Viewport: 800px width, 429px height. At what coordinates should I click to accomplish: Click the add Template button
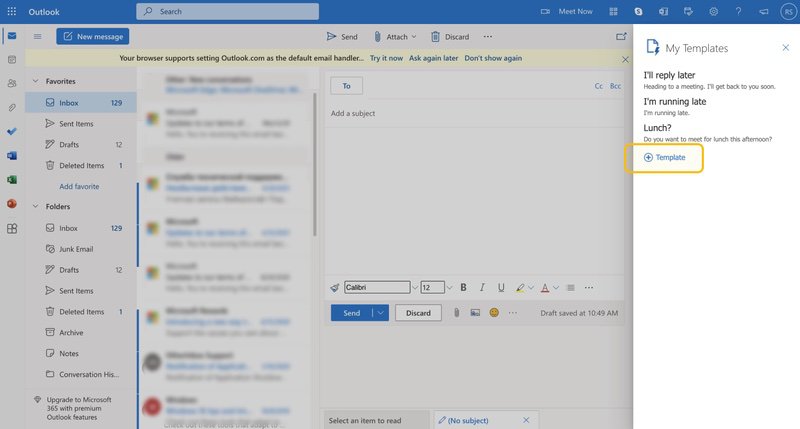click(665, 157)
